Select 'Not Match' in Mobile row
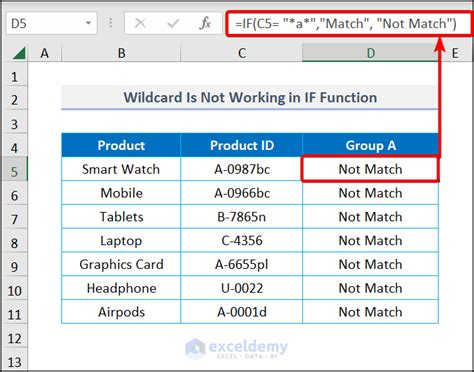The image size is (474, 372). pos(370,193)
